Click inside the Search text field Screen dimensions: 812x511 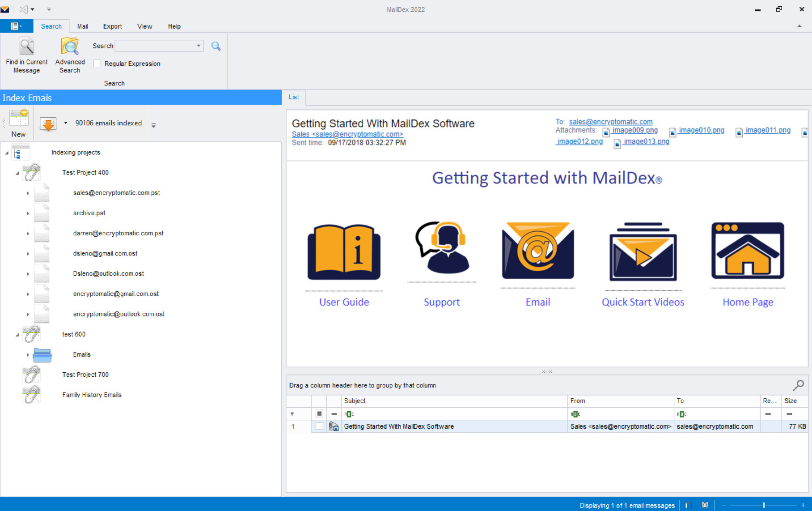(x=155, y=46)
